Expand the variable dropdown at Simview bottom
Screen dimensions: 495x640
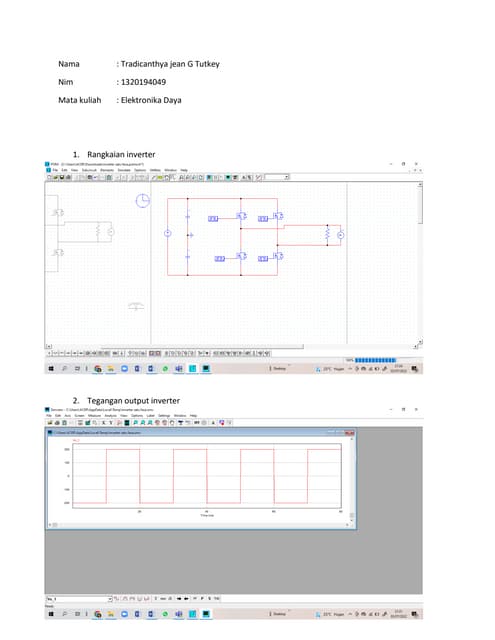[110, 599]
